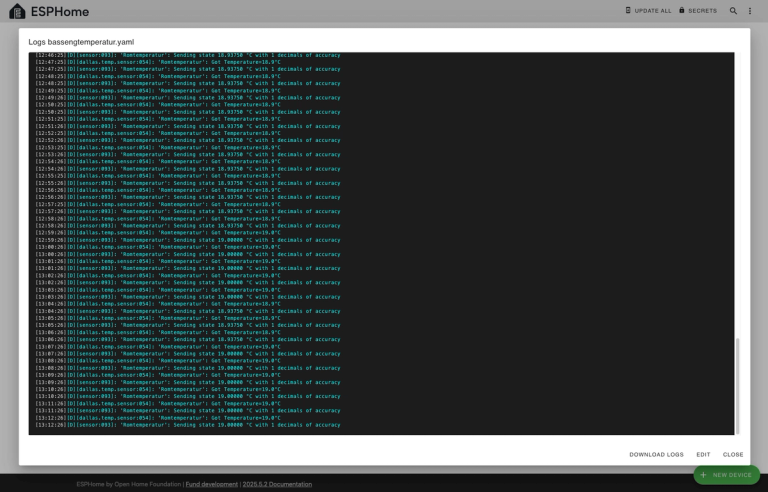Select the 12:56 sensor:093 log line
Image resolution: width=768 pixels, height=492 pixels.
coord(188,197)
